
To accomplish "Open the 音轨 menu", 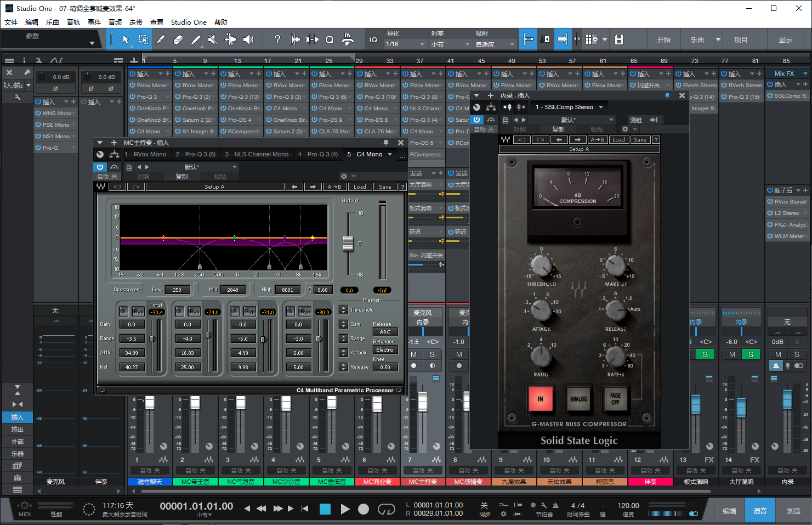I will click(x=73, y=22).
